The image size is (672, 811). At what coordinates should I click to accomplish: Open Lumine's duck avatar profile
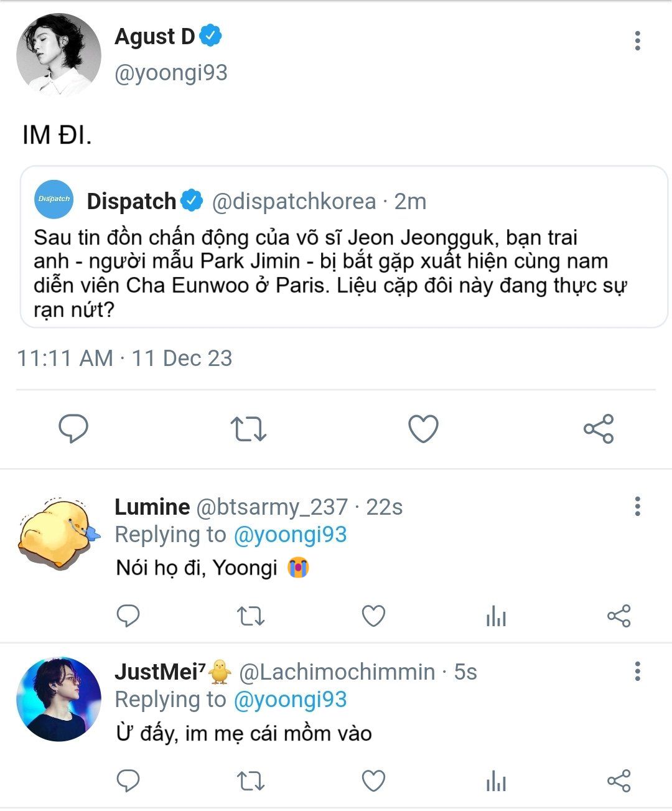(58, 533)
